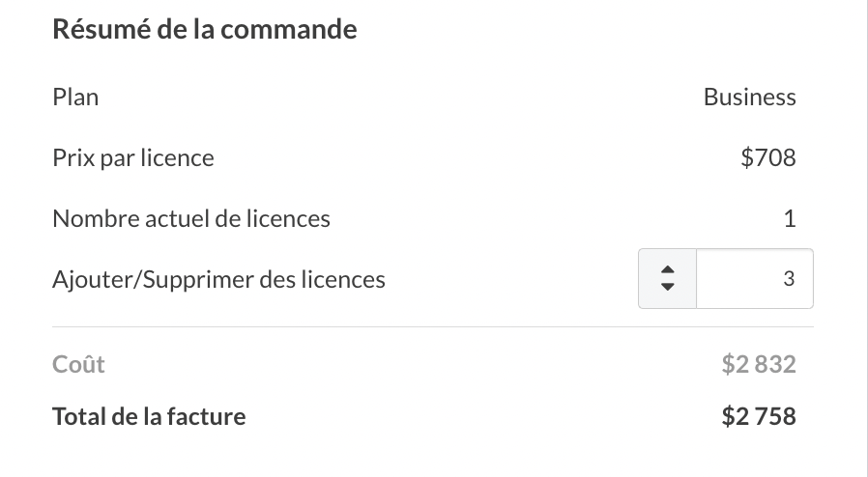Click the $2 758 invoice total
This screenshot has height=477, width=868.
coord(759,417)
